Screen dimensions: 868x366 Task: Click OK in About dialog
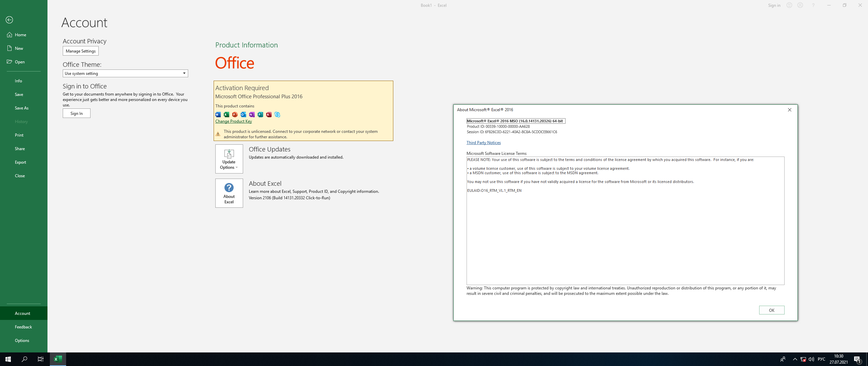772,310
